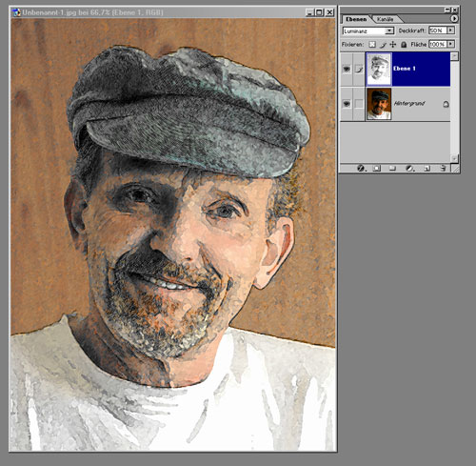
Task: Hide the Hintergrund layer
Action: point(347,104)
